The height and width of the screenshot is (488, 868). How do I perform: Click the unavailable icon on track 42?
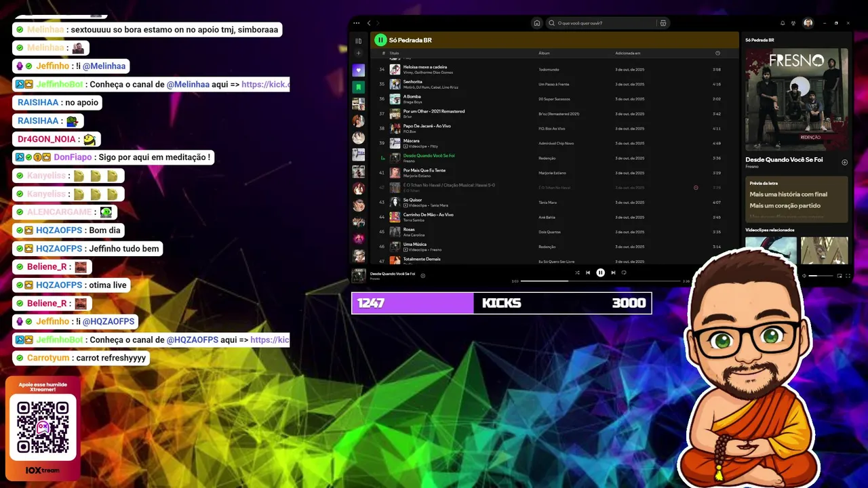[x=696, y=188]
